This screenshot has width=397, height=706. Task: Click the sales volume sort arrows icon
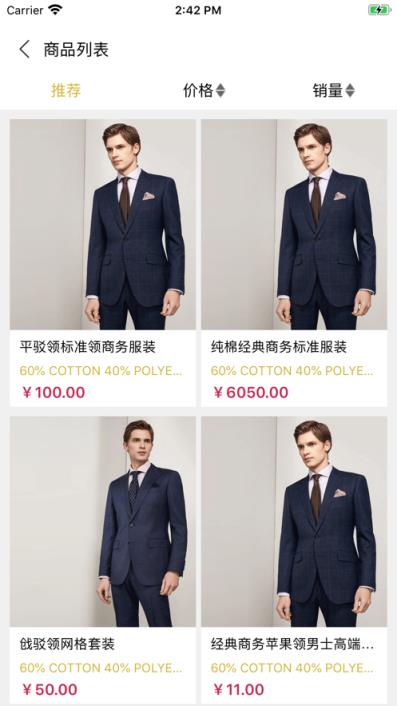(x=350, y=91)
